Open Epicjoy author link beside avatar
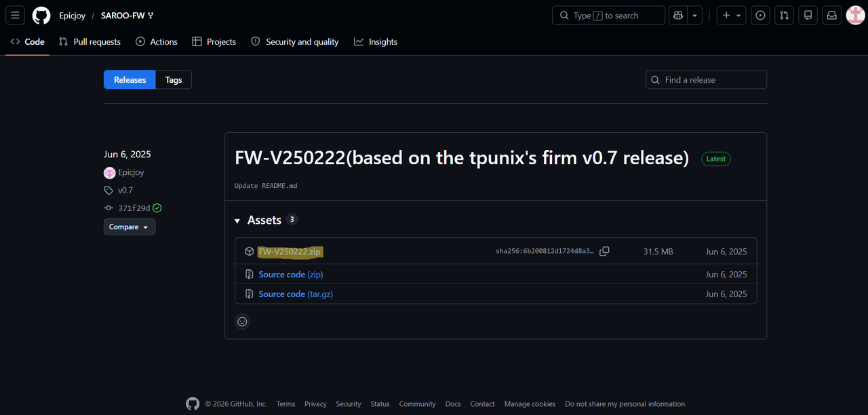The width and height of the screenshot is (868, 415). (131, 172)
